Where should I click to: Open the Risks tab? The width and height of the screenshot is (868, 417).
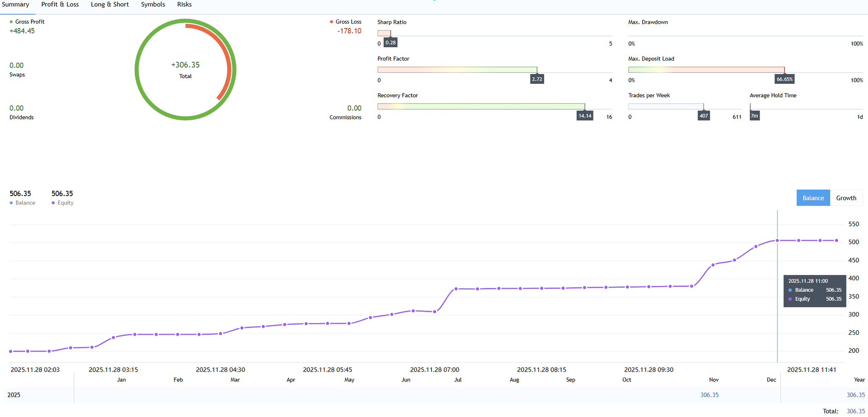pos(184,5)
